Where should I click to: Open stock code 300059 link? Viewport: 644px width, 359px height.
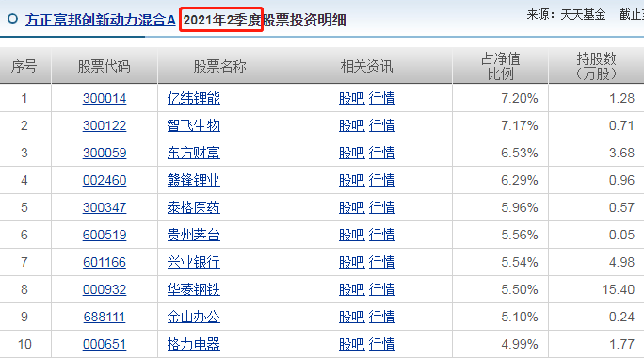click(105, 153)
